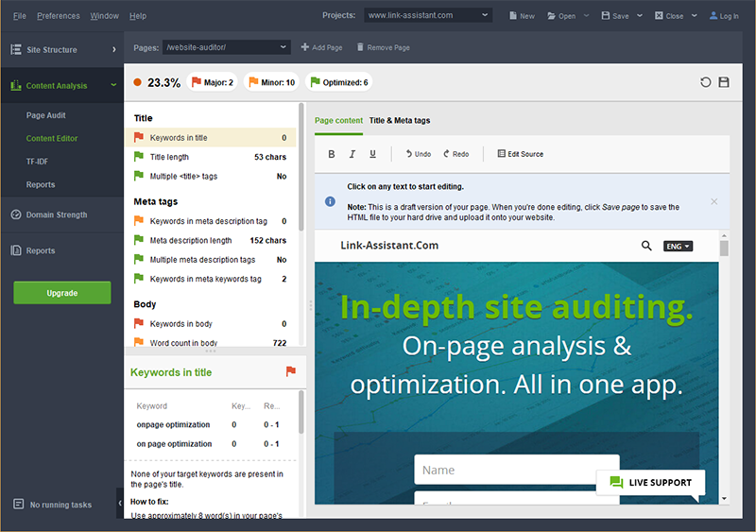
Task: Expand the Open button dropdown arrow
Action: (x=586, y=15)
